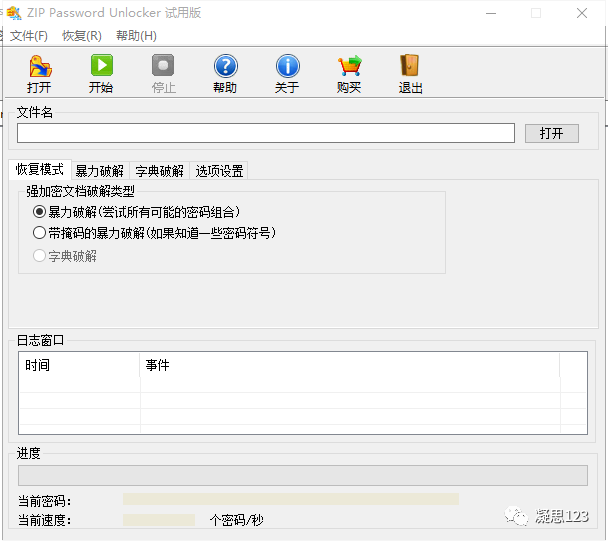The image size is (608, 543).
Task: Click the 进度 progress bar
Action: tap(303, 475)
